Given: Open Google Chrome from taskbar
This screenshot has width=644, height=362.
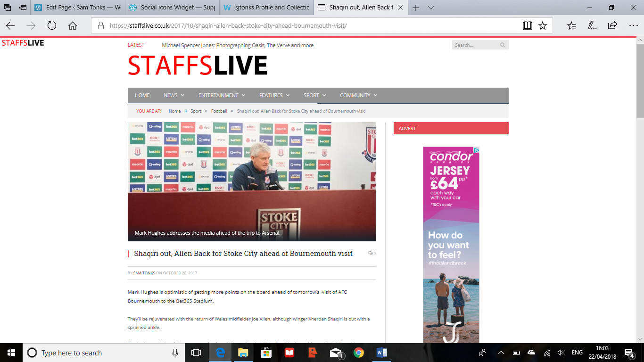Looking at the screenshot, I should (359, 353).
